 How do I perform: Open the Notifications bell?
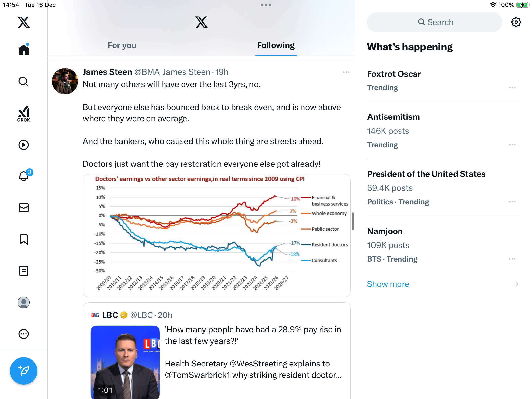[24, 176]
